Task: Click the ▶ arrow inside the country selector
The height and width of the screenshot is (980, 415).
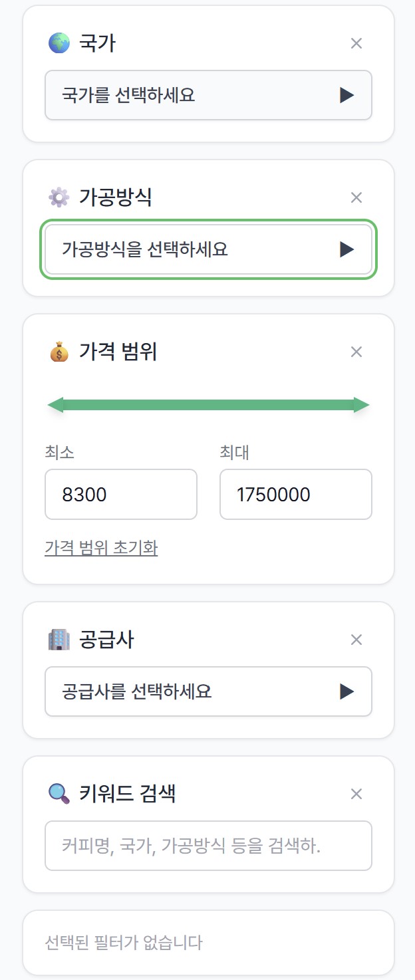Action: (x=346, y=95)
